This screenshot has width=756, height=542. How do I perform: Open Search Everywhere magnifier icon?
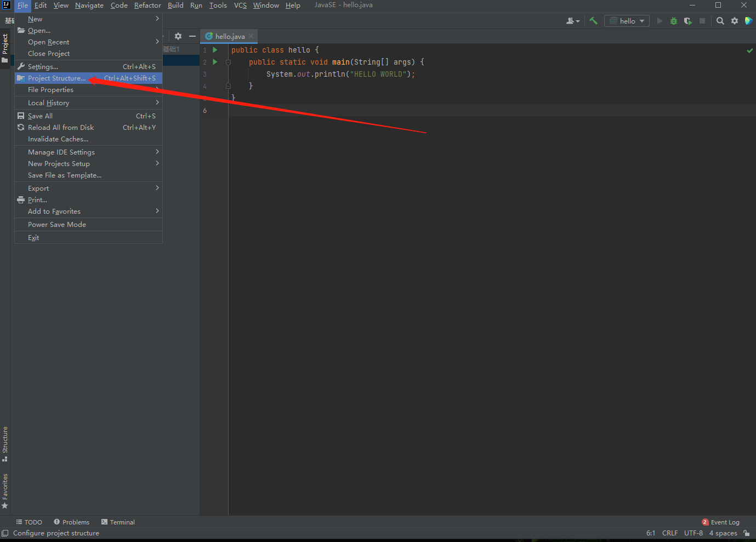click(x=720, y=21)
